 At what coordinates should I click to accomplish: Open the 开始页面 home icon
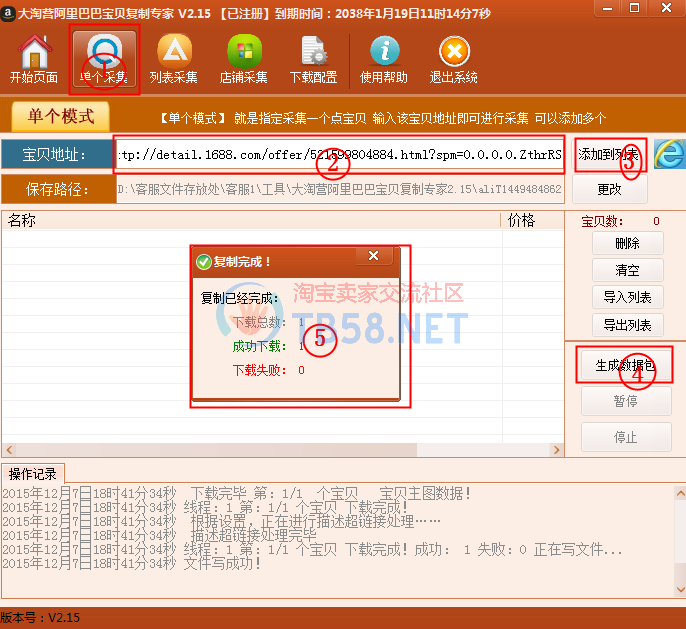[34, 59]
